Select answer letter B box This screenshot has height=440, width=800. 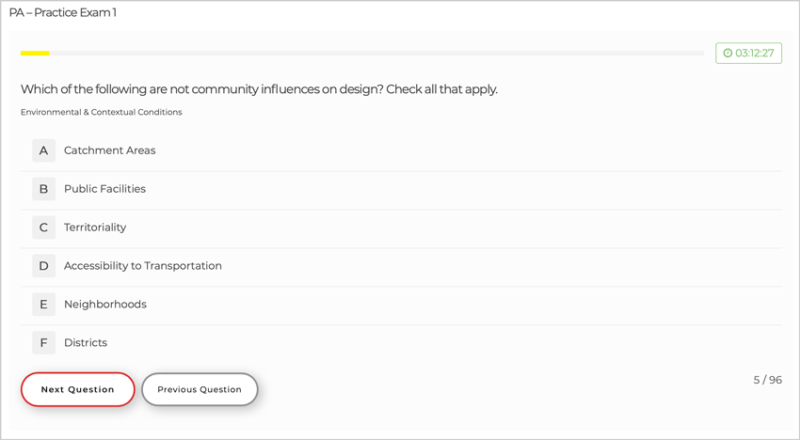coord(43,189)
